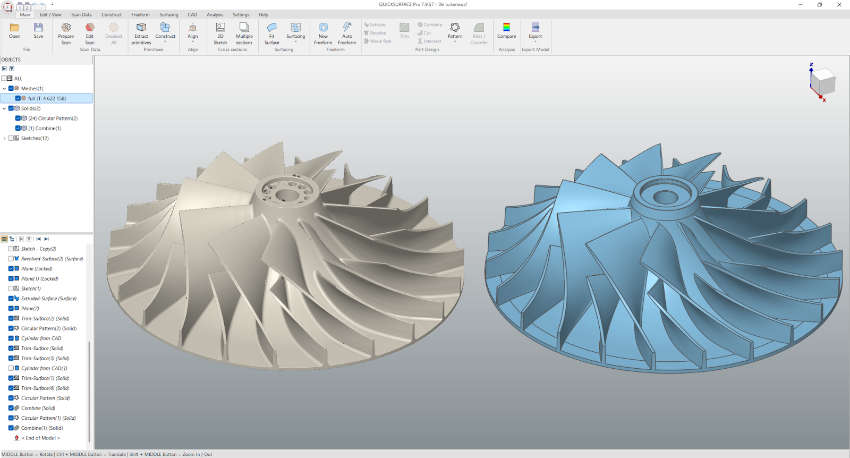The height and width of the screenshot is (458, 850).
Task: Open the Construct tool in the ribbon
Action: click(x=165, y=30)
